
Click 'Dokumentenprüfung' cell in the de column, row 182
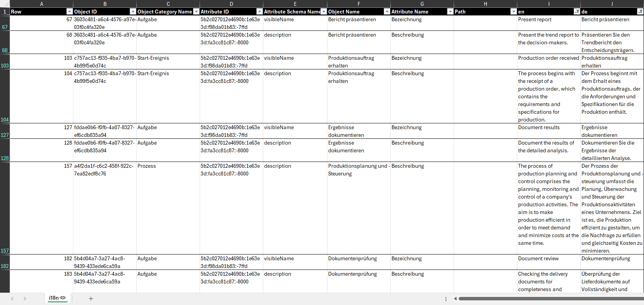(612, 262)
